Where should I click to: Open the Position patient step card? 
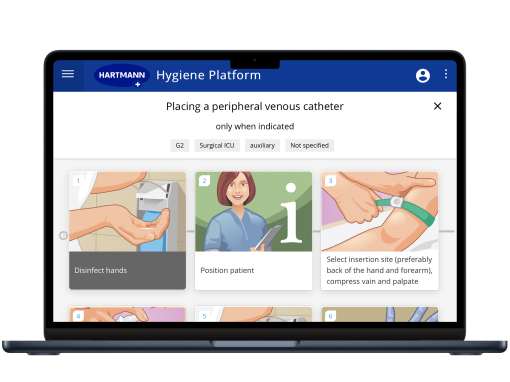(253, 230)
